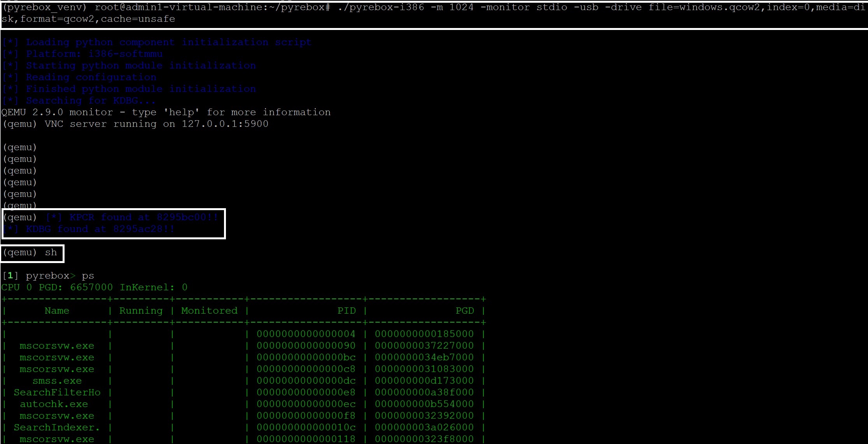Click the pyrebox ps command line
The image size is (868, 444).
click(x=48, y=276)
